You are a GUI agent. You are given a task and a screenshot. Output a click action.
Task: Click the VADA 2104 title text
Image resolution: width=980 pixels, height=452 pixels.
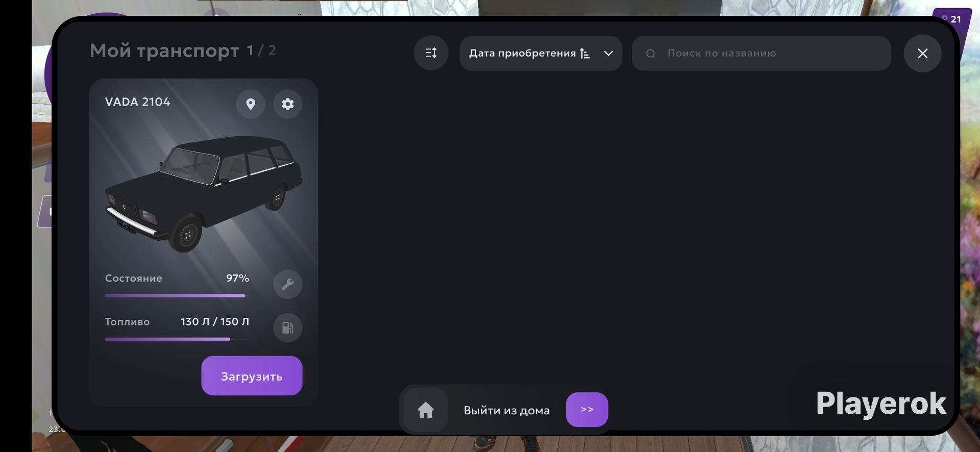point(138,102)
